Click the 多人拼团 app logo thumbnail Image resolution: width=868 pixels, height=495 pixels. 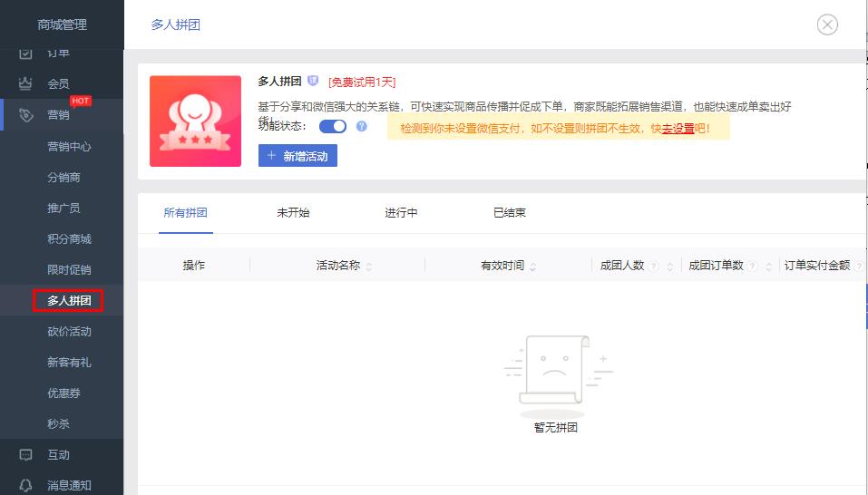195,121
